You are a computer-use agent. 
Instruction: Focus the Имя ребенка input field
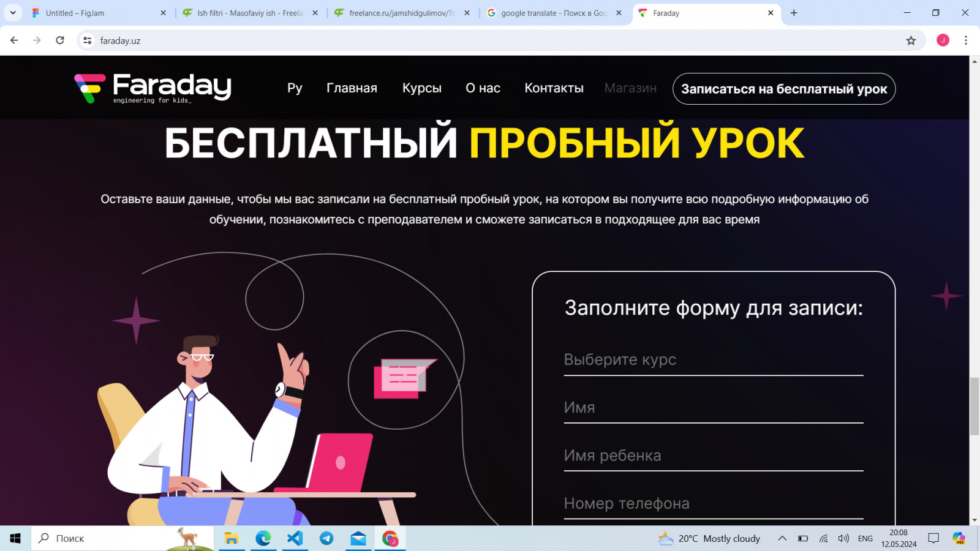(x=714, y=455)
